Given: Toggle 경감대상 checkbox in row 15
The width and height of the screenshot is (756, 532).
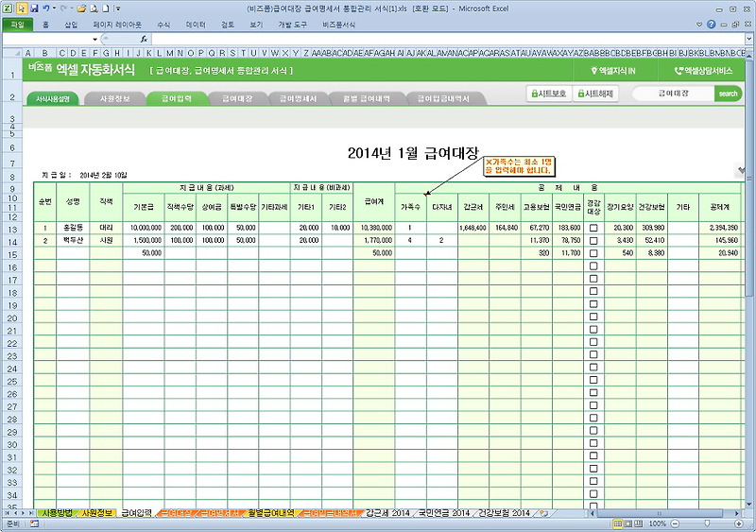Looking at the screenshot, I should tap(593, 253).
